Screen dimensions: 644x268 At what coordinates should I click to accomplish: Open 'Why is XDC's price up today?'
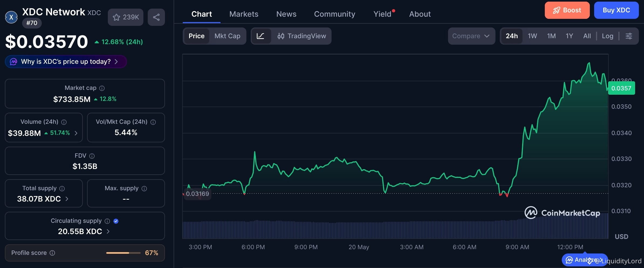tap(66, 62)
